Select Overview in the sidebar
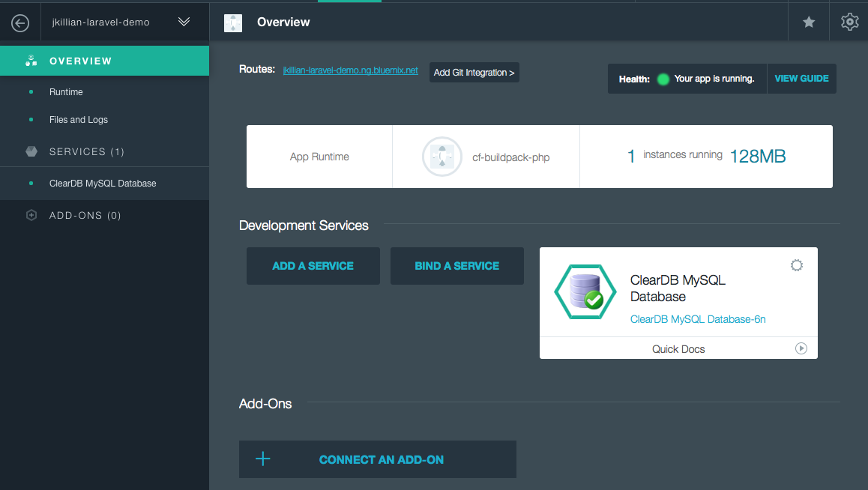Viewport: 868px width, 490px height. click(80, 61)
